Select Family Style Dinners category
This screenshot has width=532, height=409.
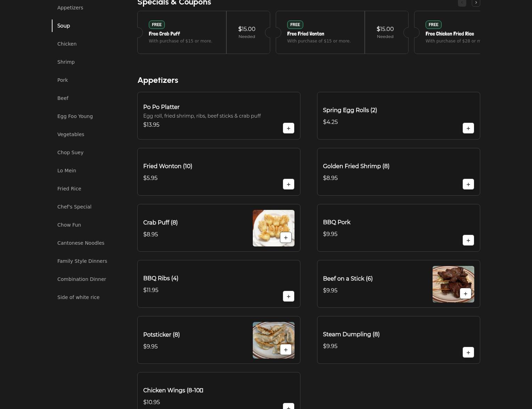click(x=82, y=261)
